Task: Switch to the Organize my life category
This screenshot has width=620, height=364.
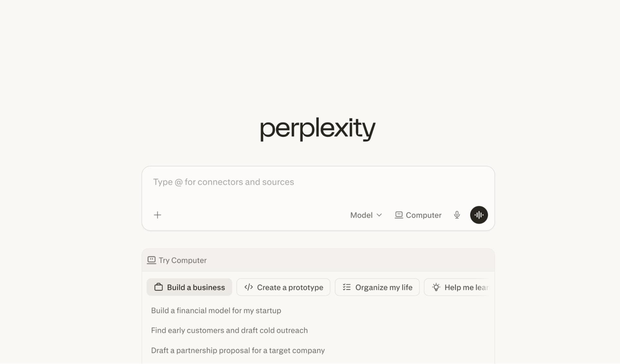Action: [x=377, y=287]
